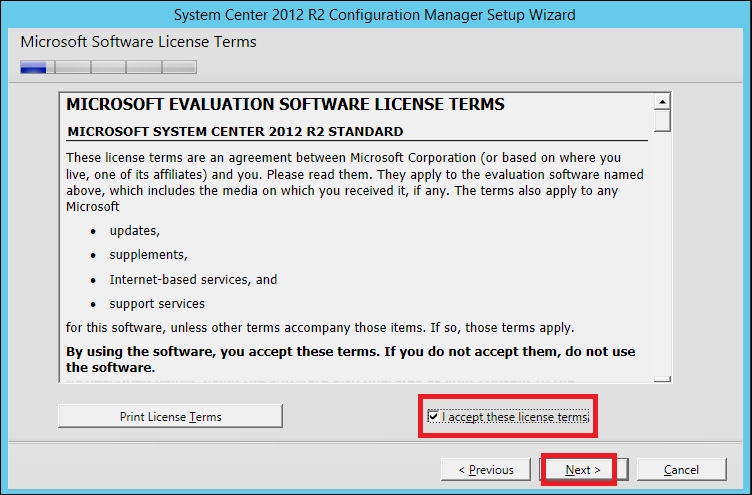Screen dimensions: 752x495
Task: Click the Print License Terms button
Action: coord(170,416)
